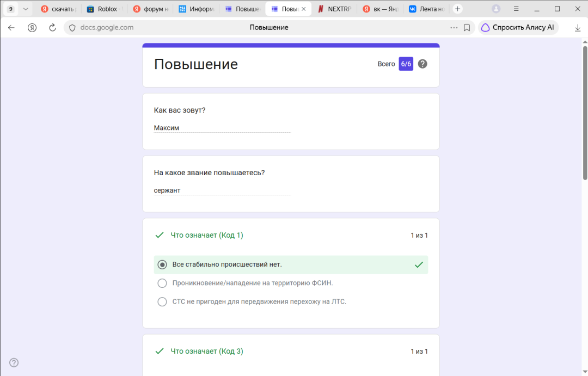Open the browser hamburger menu
Image resolution: width=588 pixels, height=376 pixels.
(516, 9)
